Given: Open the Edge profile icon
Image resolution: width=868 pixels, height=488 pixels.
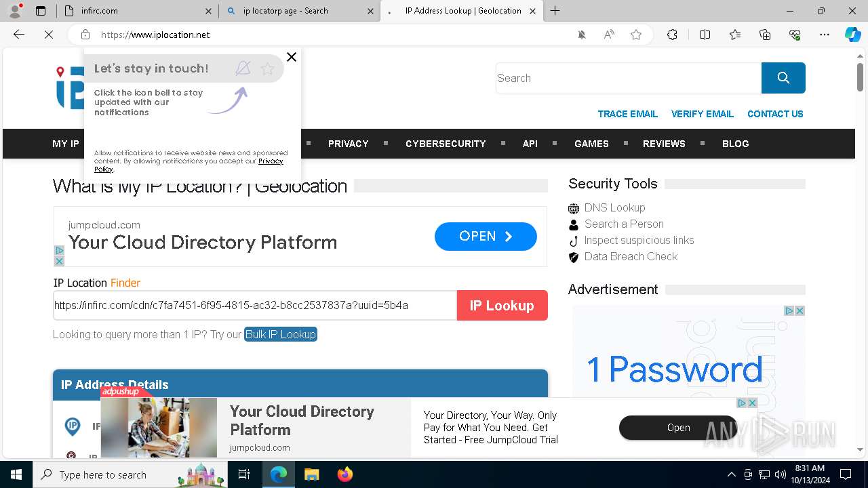Looking at the screenshot, I should pyautogui.click(x=15, y=11).
